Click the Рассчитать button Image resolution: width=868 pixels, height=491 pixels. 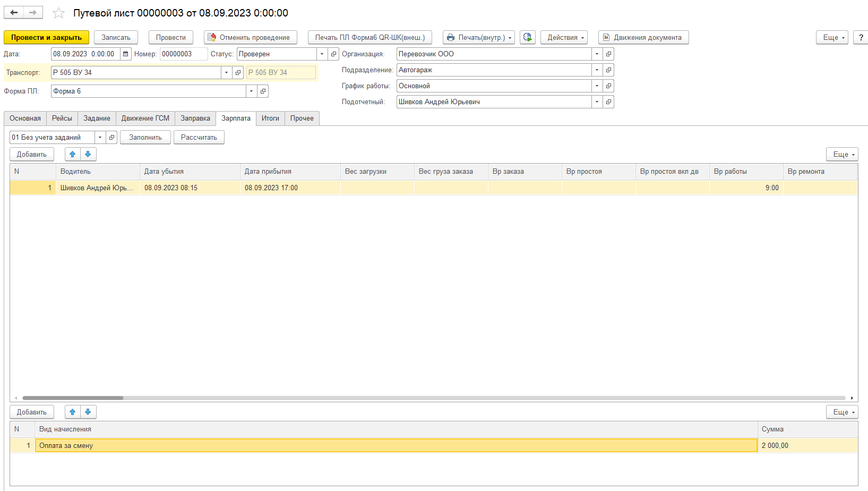coord(199,137)
